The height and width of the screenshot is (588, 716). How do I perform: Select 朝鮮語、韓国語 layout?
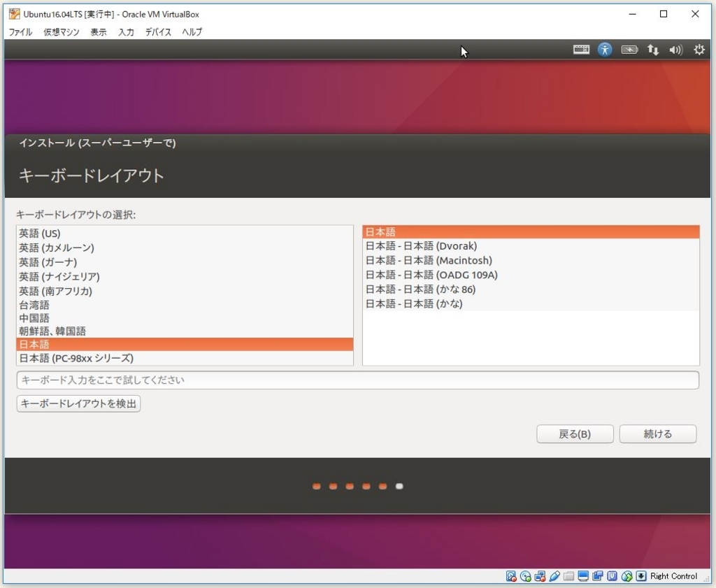pyautogui.click(x=185, y=331)
